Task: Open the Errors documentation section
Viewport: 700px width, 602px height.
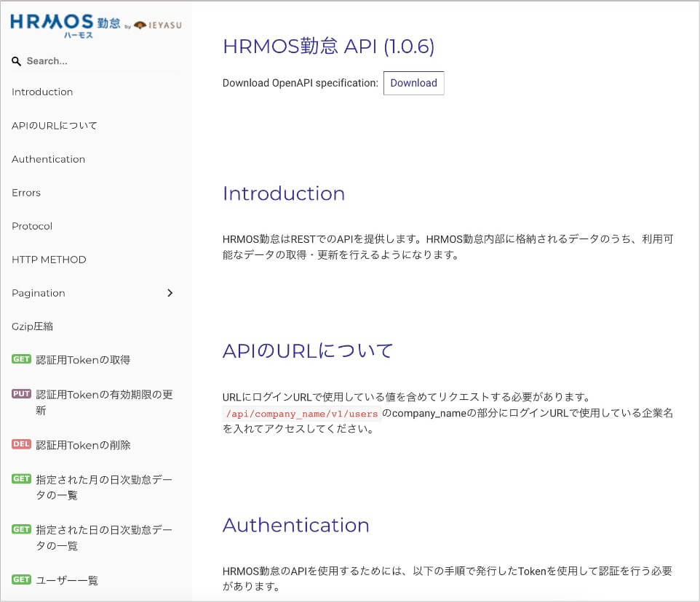Action: point(26,193)
